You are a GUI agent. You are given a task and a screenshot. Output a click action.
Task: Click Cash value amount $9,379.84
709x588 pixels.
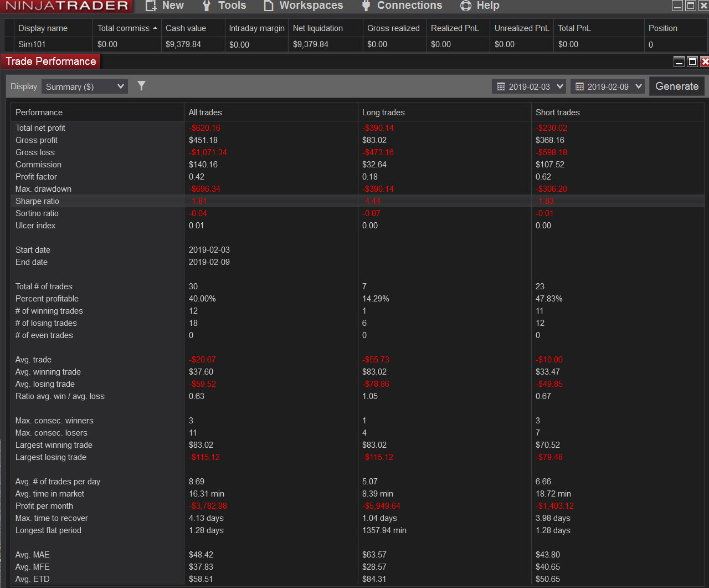(x=183, y=44)
